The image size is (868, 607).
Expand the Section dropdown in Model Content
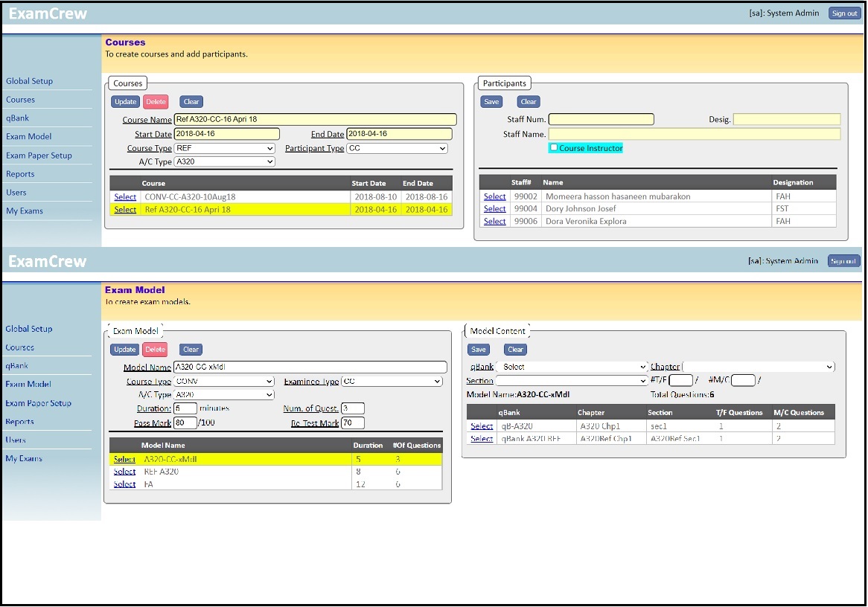point(567,381)
